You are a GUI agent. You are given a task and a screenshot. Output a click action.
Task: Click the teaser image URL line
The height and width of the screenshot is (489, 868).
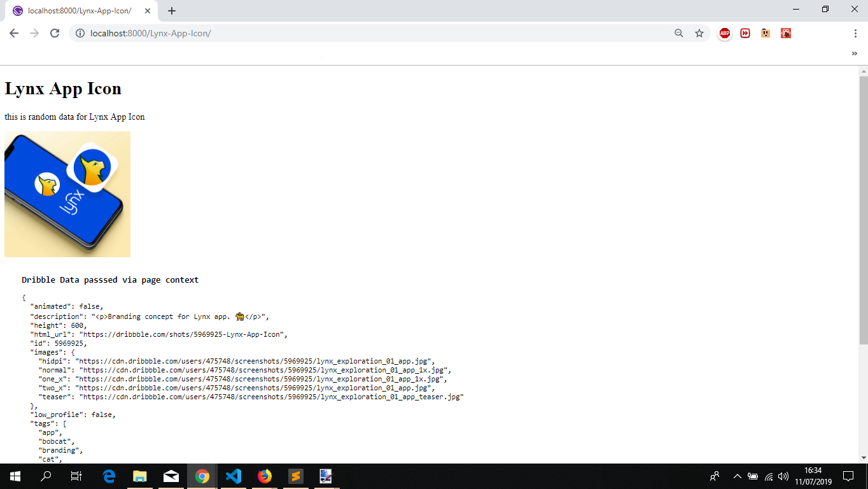(251, 397)
